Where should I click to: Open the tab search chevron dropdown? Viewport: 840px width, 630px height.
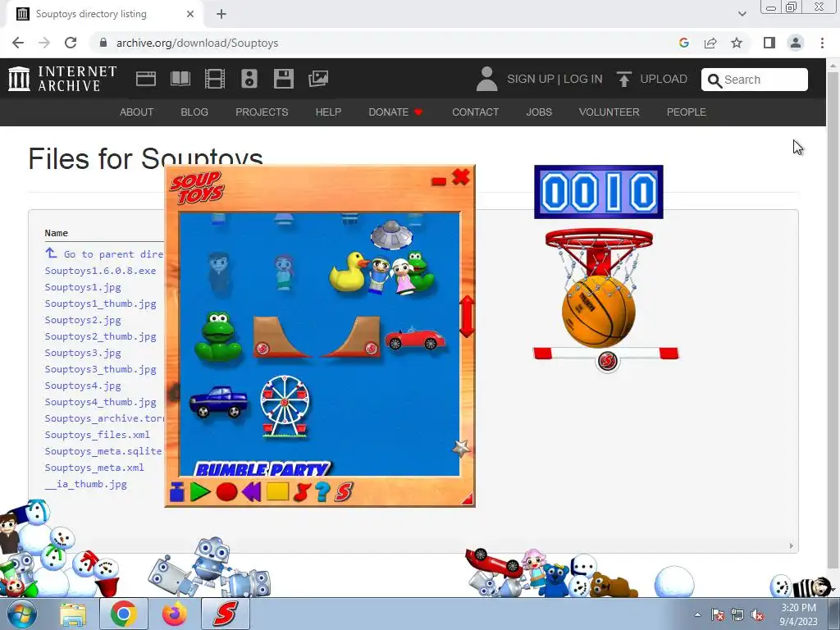coord(742,14)
